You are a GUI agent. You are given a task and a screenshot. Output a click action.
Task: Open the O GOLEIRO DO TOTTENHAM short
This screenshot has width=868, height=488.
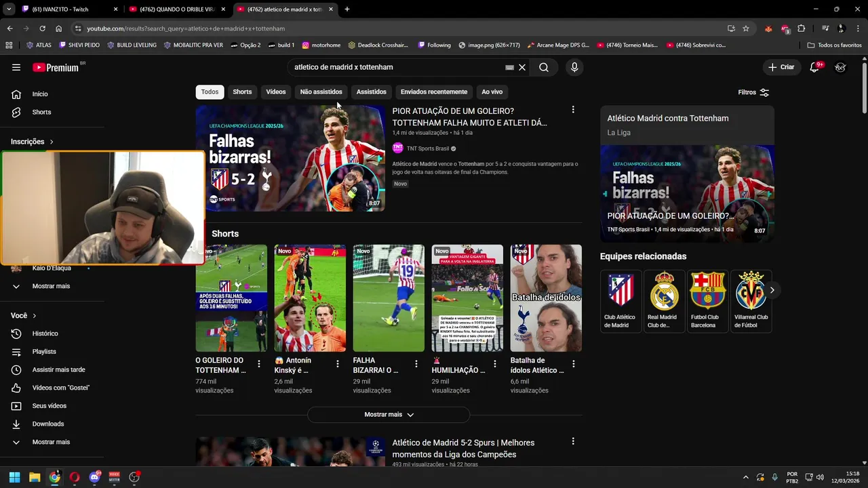231,298
